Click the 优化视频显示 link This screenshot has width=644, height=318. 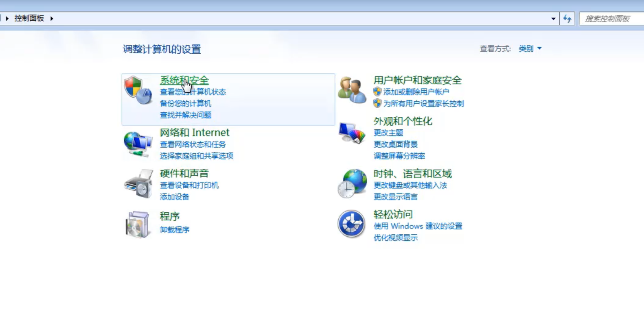pos(396,238)
